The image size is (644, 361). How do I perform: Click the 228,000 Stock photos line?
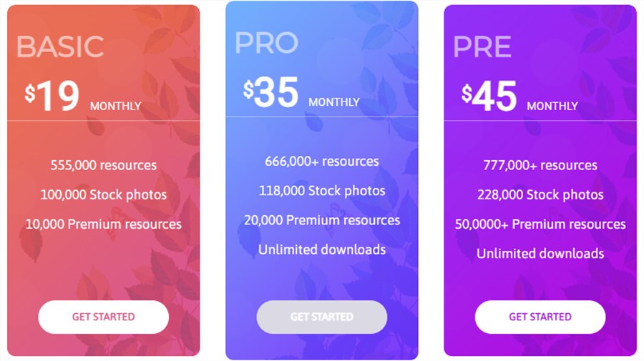click(x=540, y=194)
